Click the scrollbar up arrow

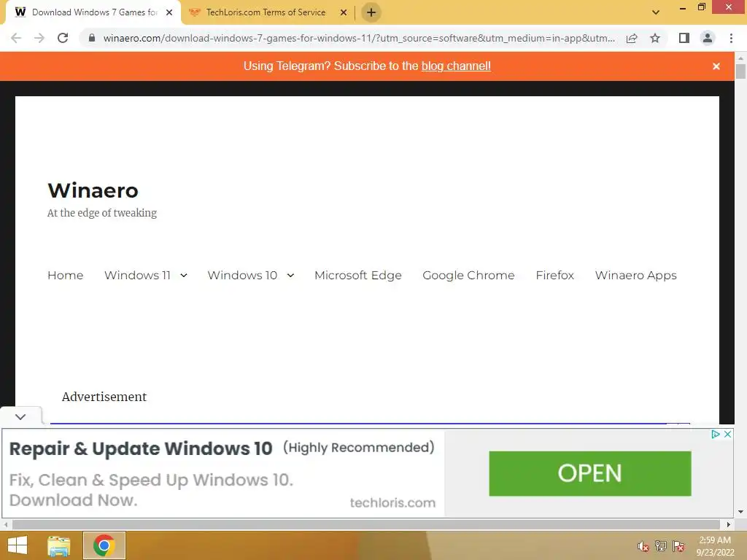(740, 58)
